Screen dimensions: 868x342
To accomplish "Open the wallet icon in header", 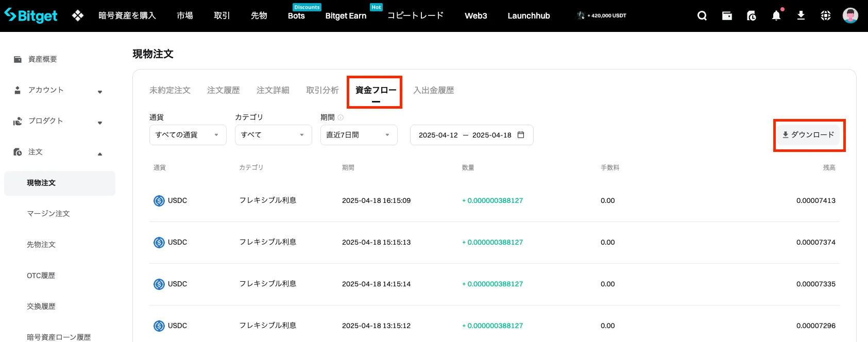I will pos(727,16).
